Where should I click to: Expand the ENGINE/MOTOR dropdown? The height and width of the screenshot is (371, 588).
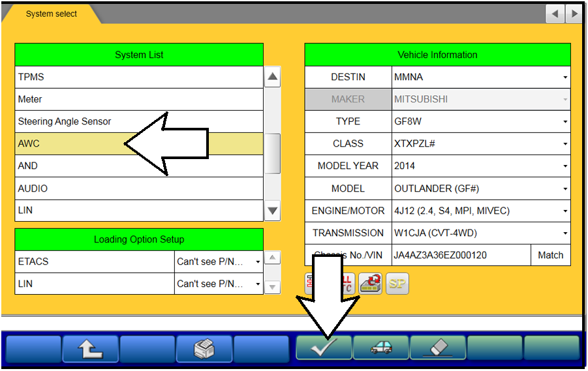[480, 211]
